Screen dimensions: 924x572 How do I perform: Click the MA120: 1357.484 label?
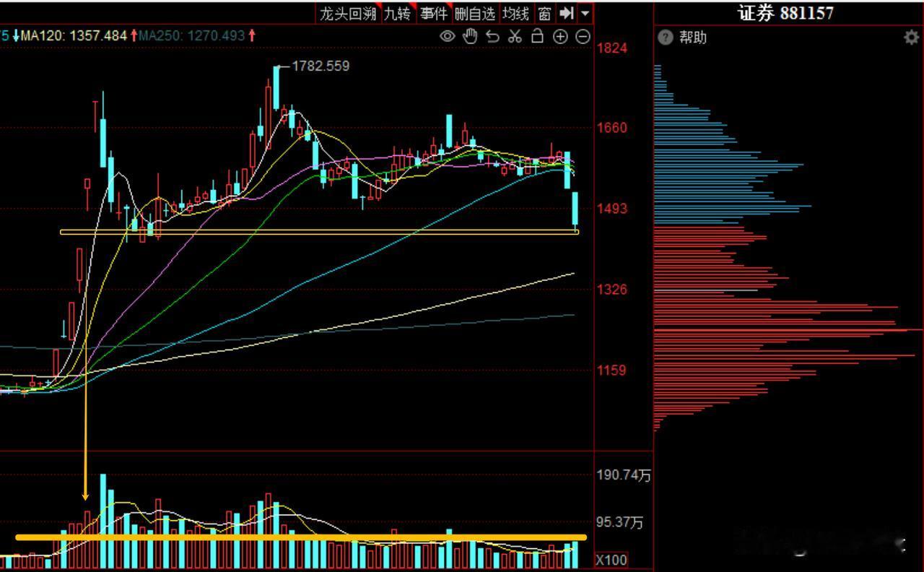[74, 35]
